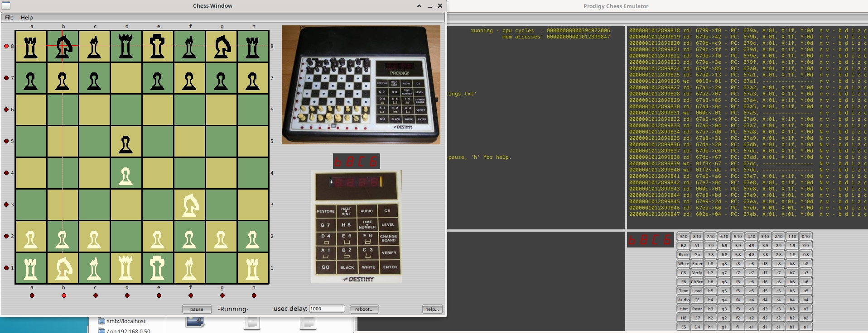Image resolution: width=868 pixels, height=333 pixels.
Task: Click the Audio button in emulator grid
Action: tap(684, 300)
